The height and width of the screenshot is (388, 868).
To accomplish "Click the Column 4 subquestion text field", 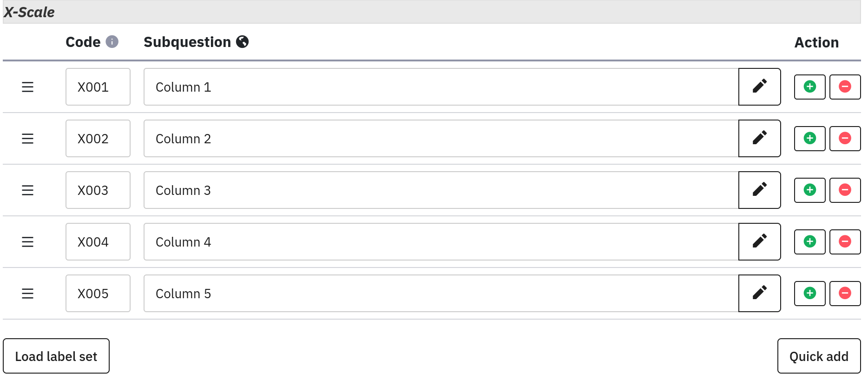I will pyautogui.click(x=441, y=242).
